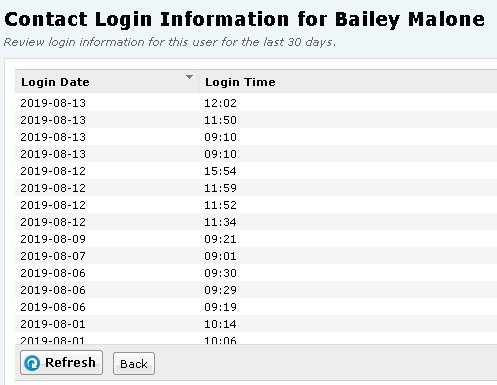Select login row with time 11:34

coord(256,222)
